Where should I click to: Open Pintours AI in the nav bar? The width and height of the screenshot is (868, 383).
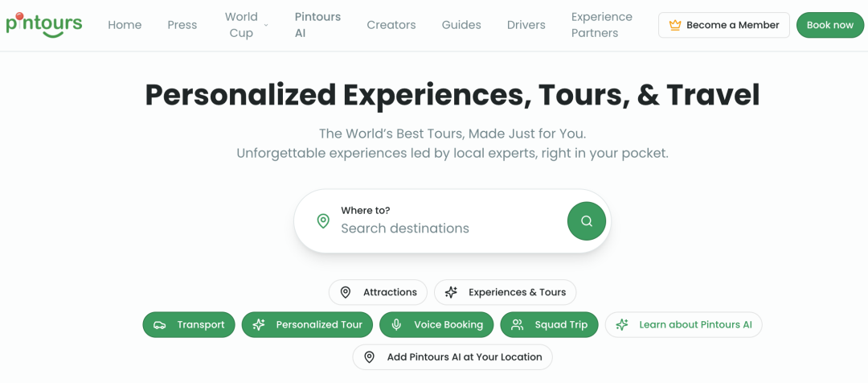coord(317,25)
